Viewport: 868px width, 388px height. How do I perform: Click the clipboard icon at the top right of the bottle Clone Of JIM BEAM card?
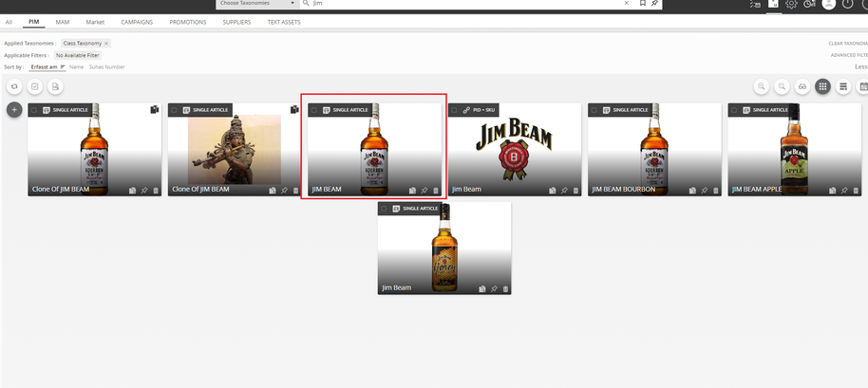click(x=155, y=109)
